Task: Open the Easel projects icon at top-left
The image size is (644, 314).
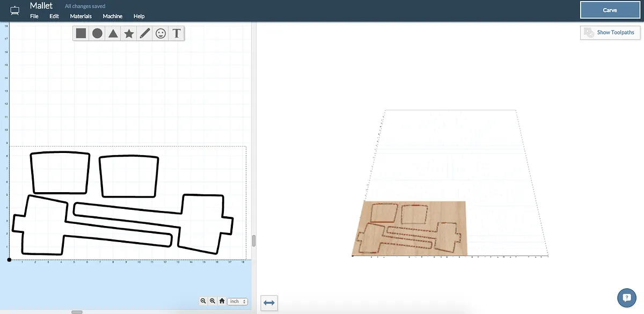Action: (x=15, y=11)
